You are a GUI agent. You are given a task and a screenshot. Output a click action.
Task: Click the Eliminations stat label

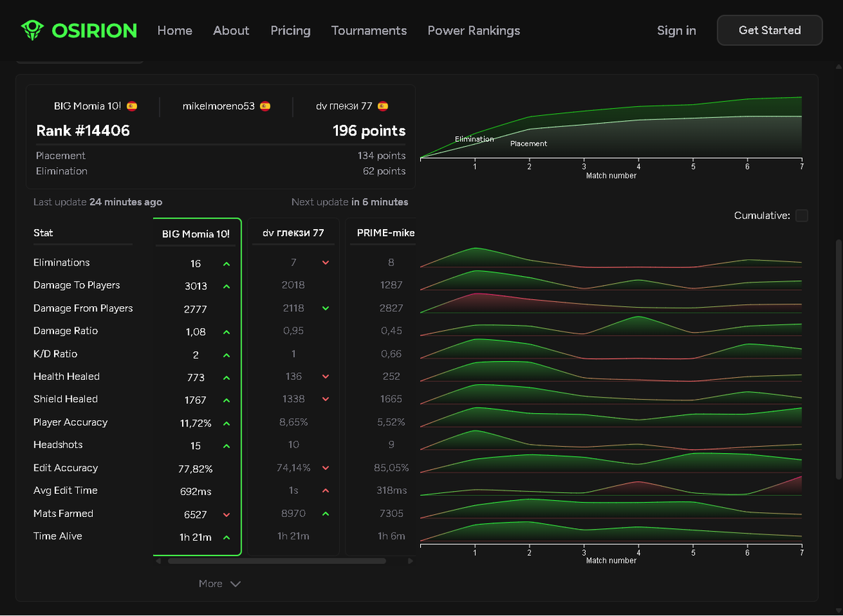[x=62, y=262]
